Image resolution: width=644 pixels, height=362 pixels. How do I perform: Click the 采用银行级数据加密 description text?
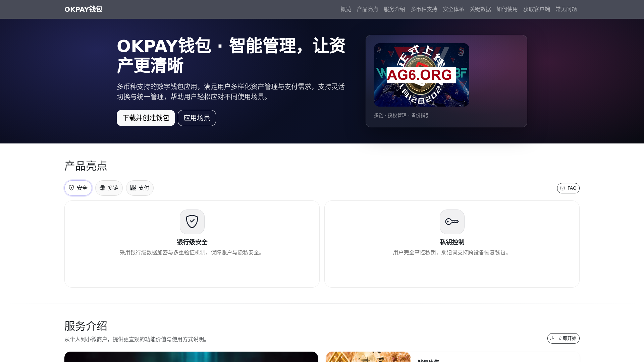point(192,253)
